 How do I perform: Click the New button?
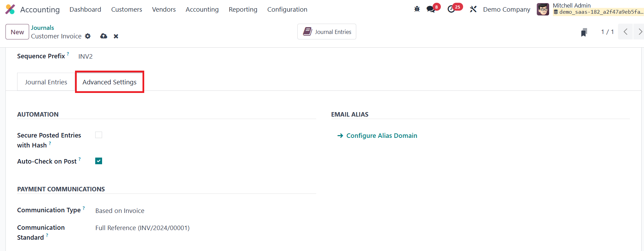[x=17, y=32]
